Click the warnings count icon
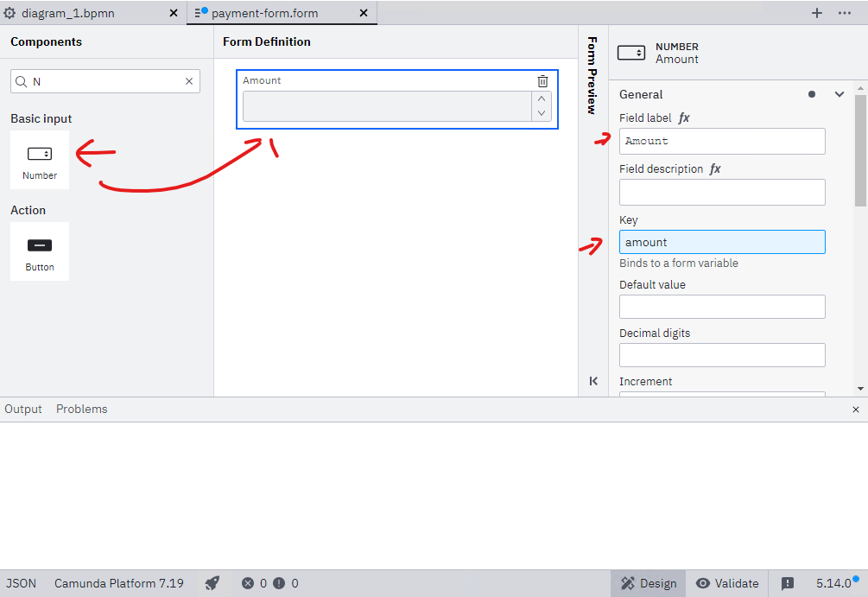The image size is (868, 597). pos(279,583)
